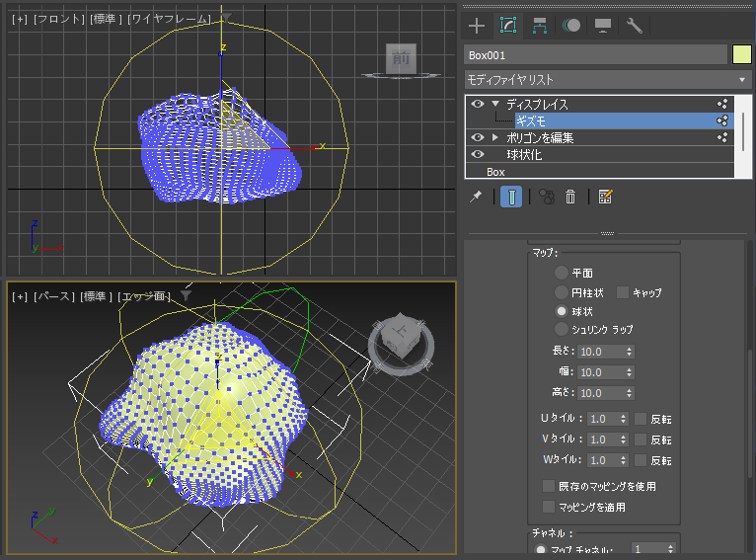
Task: Open the Hierarchy command panel tab
Action: (540, 26)
